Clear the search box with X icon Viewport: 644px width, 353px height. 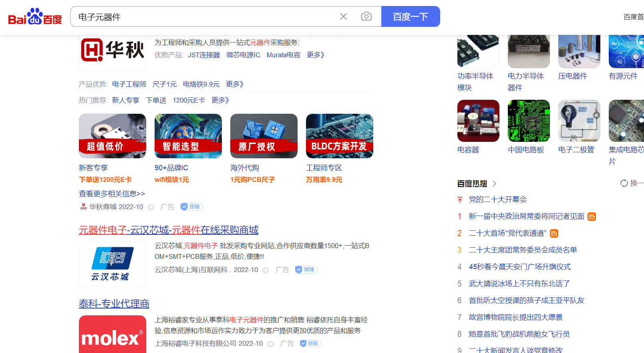tap(343, 16)
